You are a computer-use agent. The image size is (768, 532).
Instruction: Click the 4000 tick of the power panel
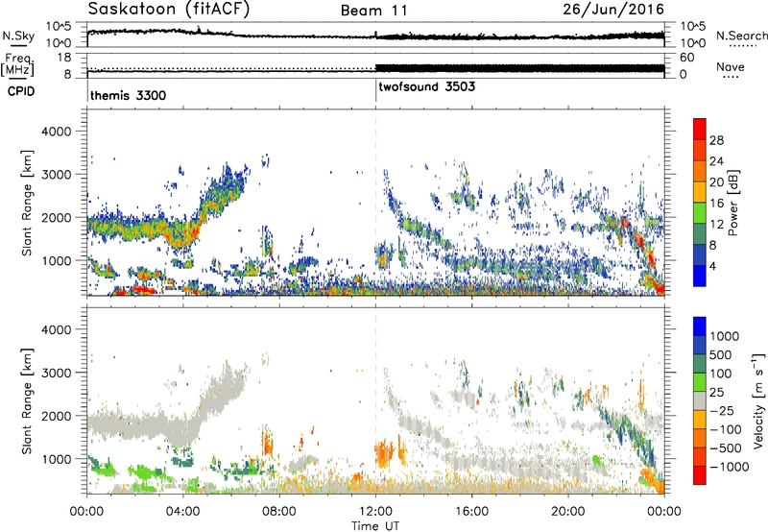point(56,132)
